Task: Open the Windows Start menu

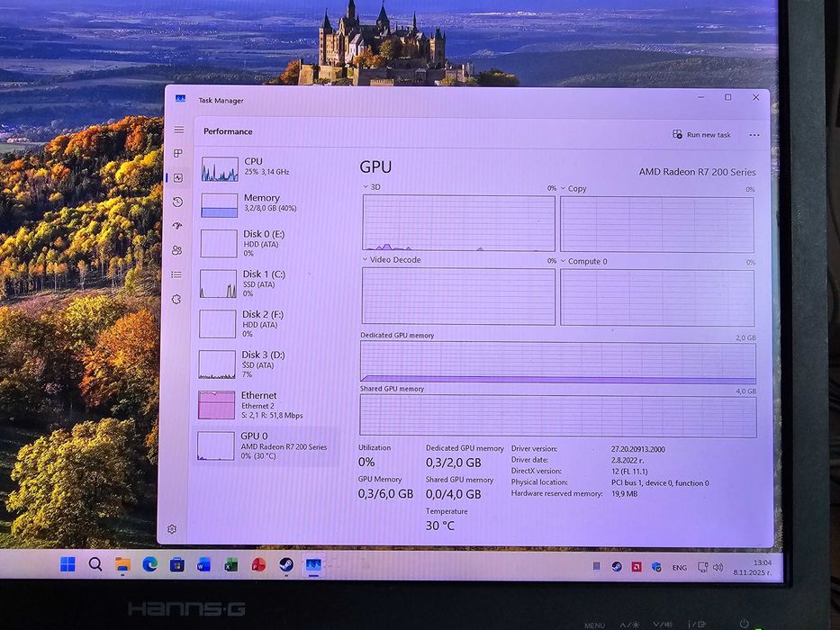Action: pyautogui.click(x=68, y=564)
